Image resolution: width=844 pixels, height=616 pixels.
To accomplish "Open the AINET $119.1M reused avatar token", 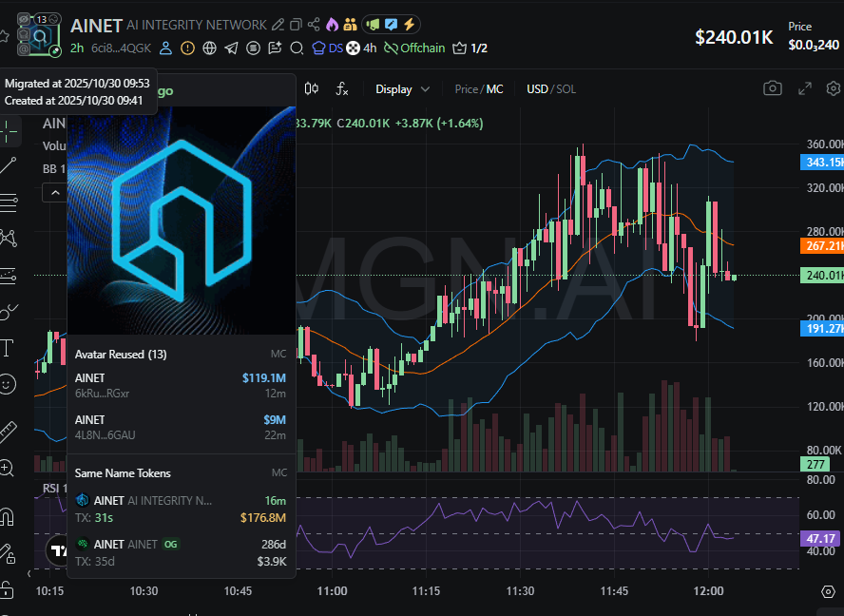I will coord(181,384).
